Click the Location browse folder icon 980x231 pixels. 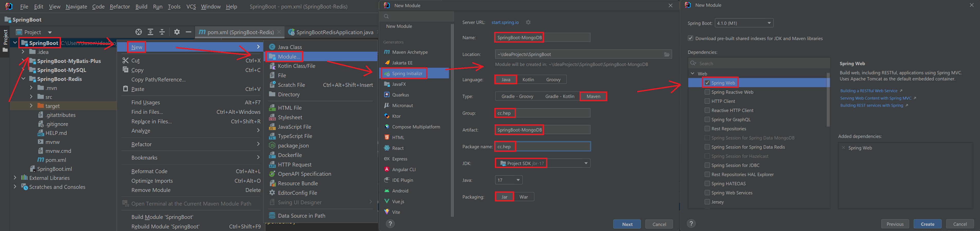pyautogui.click(x=666, y=54)
